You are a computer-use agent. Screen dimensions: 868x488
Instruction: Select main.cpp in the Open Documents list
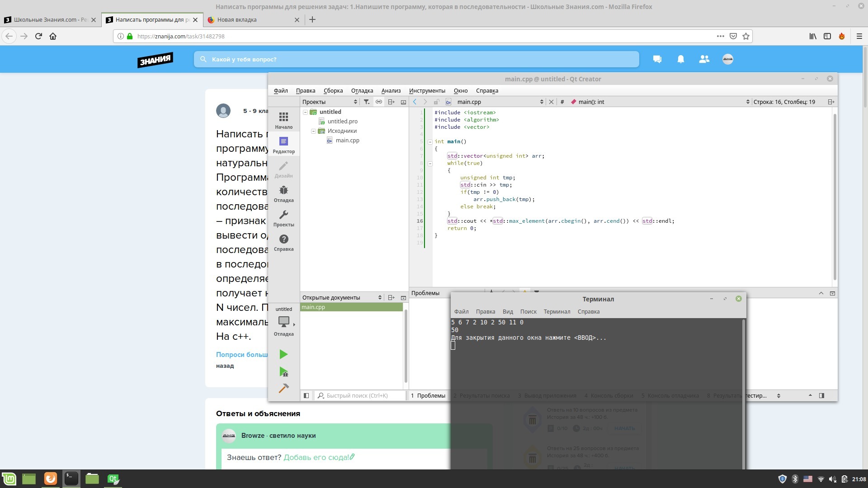click(351, 307)
